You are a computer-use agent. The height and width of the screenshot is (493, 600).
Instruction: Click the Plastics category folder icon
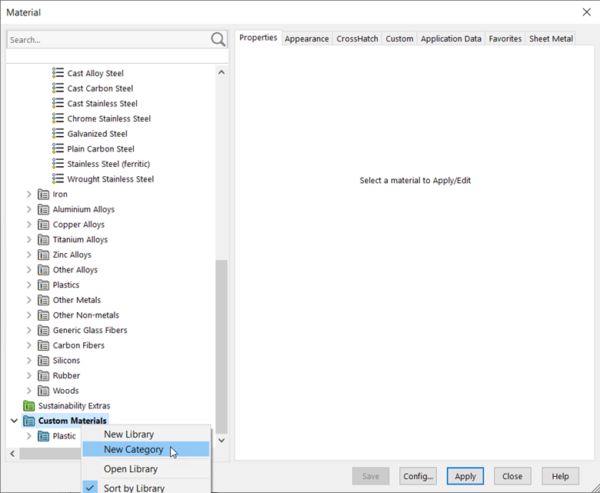coord(43,285)
